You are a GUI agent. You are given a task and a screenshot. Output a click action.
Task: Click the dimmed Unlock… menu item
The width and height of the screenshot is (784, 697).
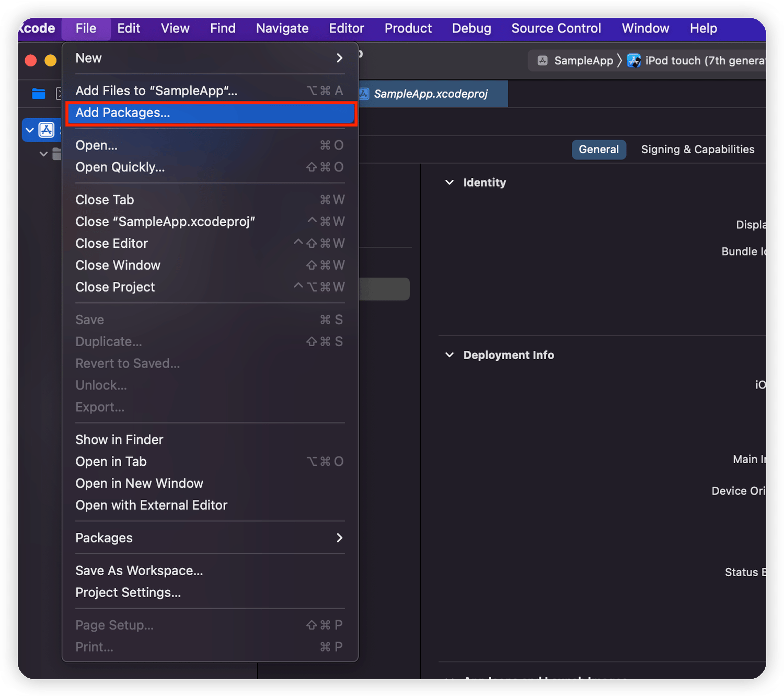pyautogui.click(x=210, y=385)
